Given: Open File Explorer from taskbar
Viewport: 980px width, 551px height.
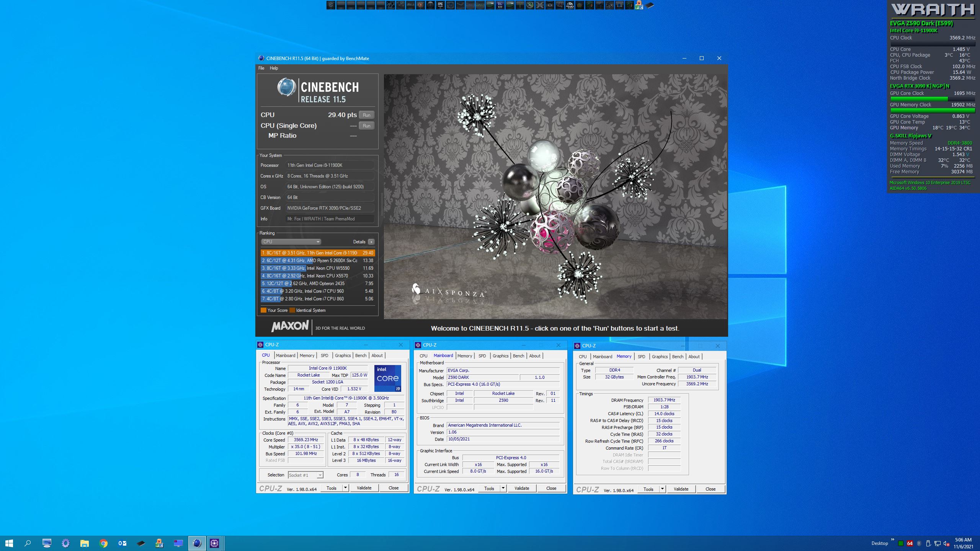Looking at the screenshot, I should click(85, 543).
